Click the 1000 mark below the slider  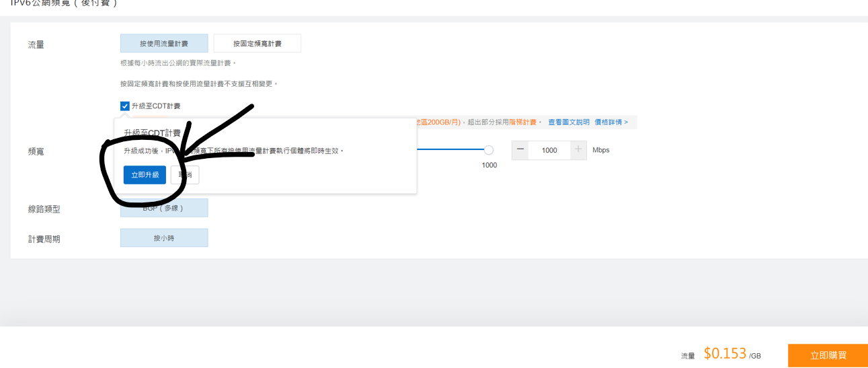(489, 165)
